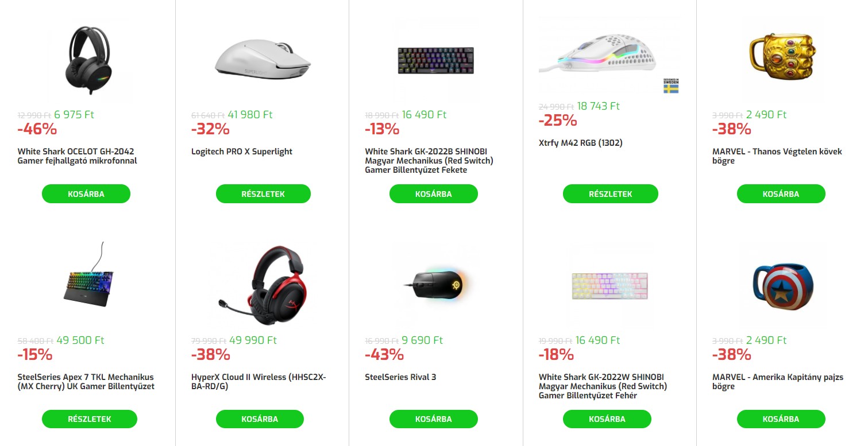Add White Shark OCELOT headset to cart
868x446 pixels.
86,194
